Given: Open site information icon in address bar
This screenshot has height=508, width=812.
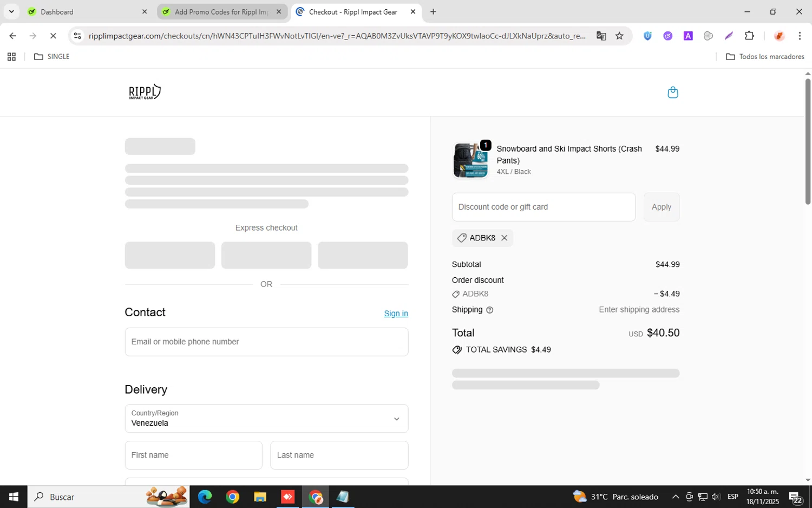Looking at the screenshot, I should coord(77,36).
